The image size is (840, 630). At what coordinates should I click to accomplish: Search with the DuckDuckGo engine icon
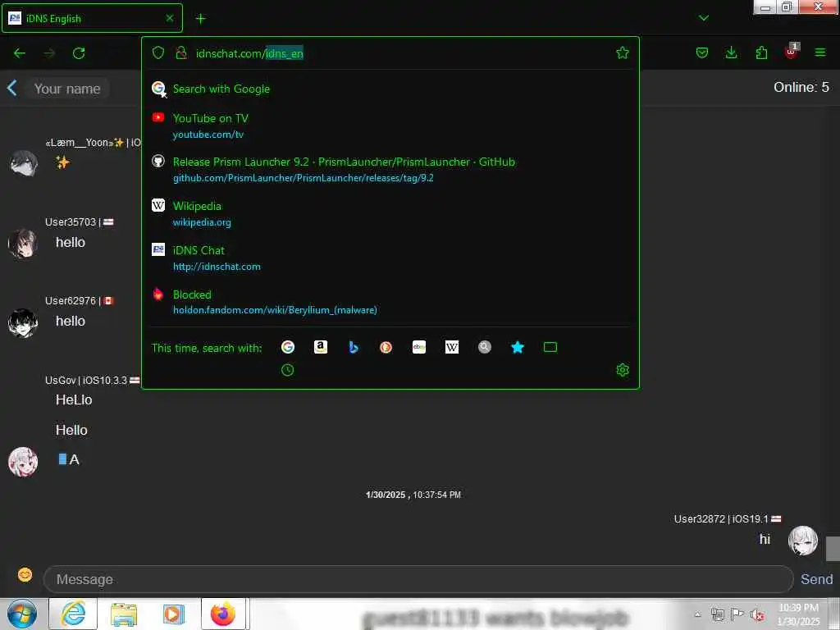386,347
